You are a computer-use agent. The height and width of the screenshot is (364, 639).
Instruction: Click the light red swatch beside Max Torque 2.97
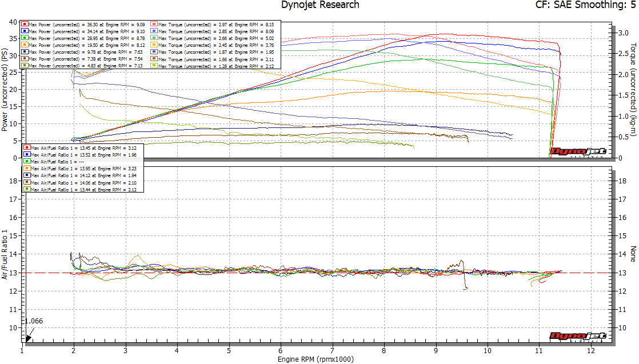point(154,25)
